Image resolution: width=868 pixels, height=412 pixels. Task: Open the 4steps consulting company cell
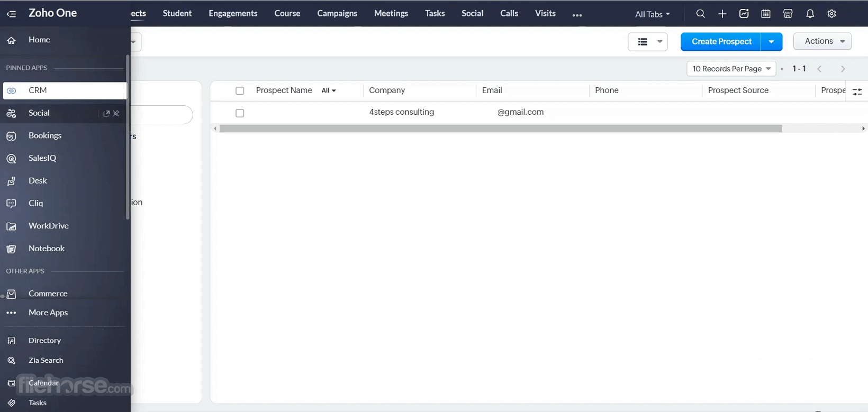click(402, 112)
